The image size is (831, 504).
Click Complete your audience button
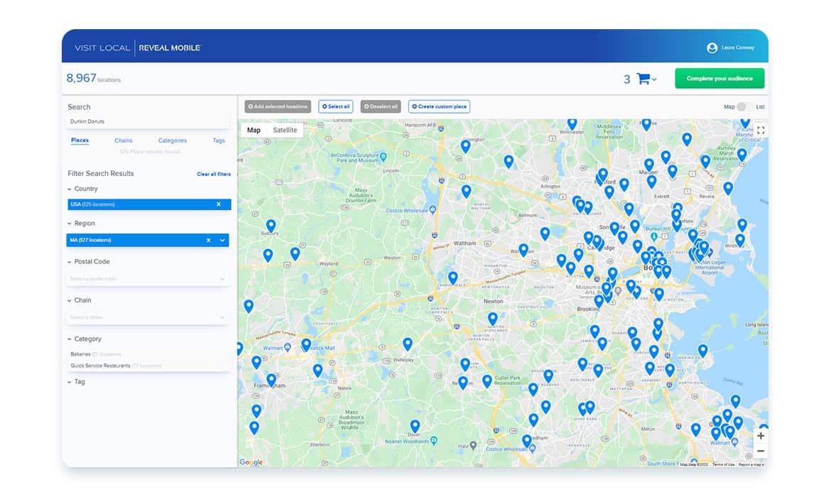[719, 78]
